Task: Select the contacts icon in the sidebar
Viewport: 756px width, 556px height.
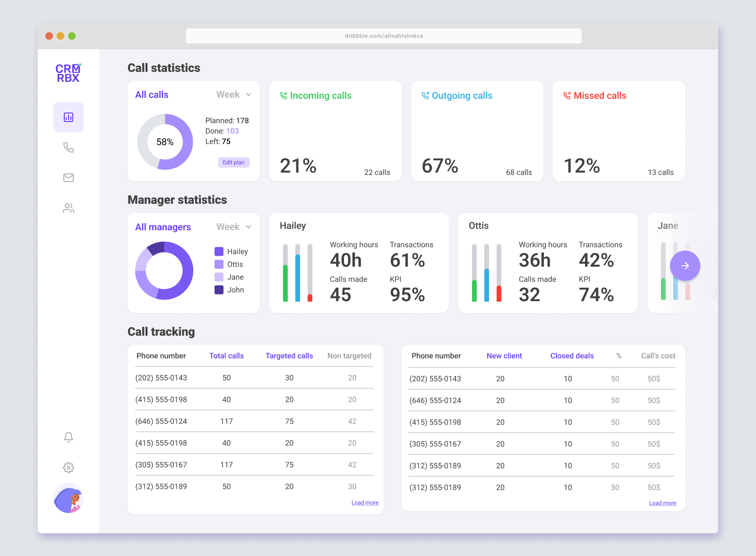Action: 68,208
